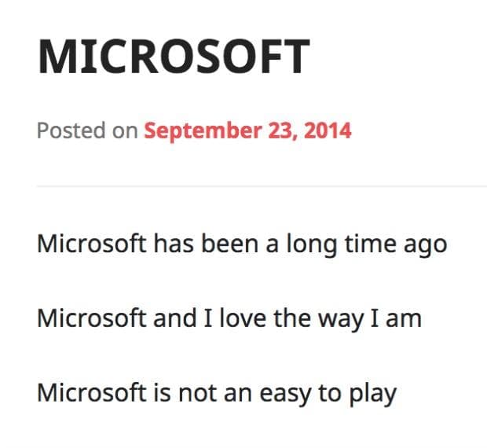
Task: Click the "Posted on" label text
Action: pos(86,130)
